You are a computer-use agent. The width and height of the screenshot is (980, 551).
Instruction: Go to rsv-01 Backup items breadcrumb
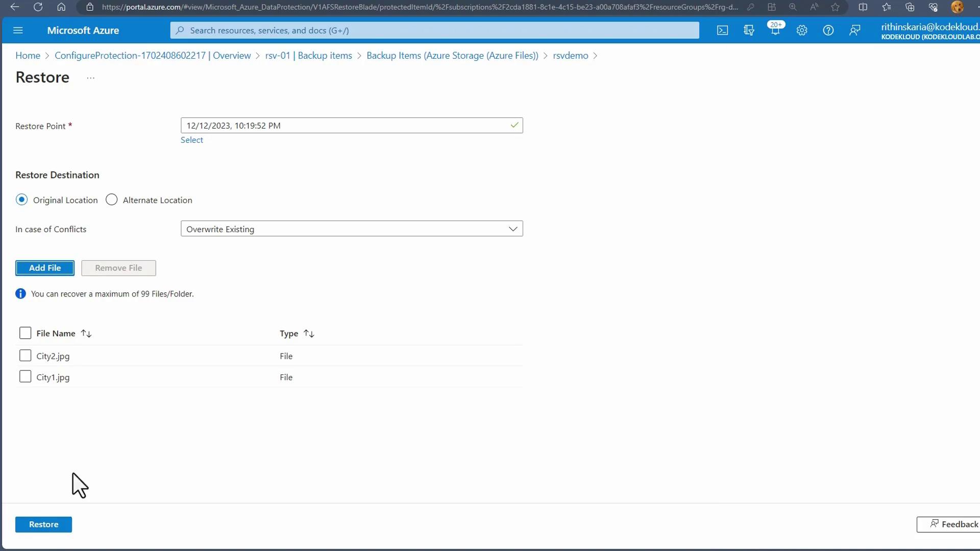tap(308, 56)
